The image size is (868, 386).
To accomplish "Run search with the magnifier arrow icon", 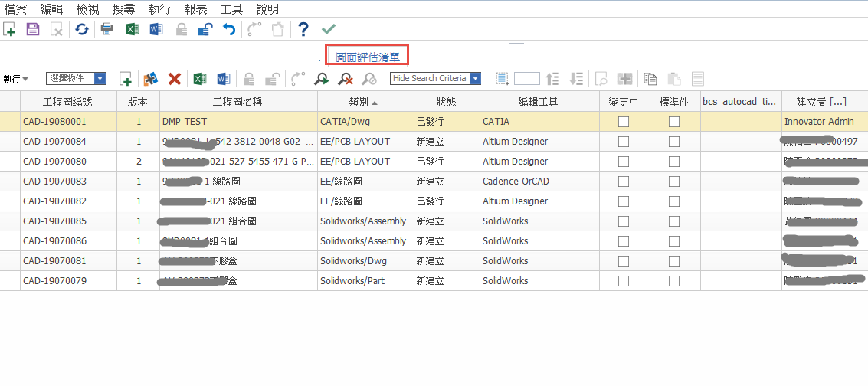I will coord(322,79).
